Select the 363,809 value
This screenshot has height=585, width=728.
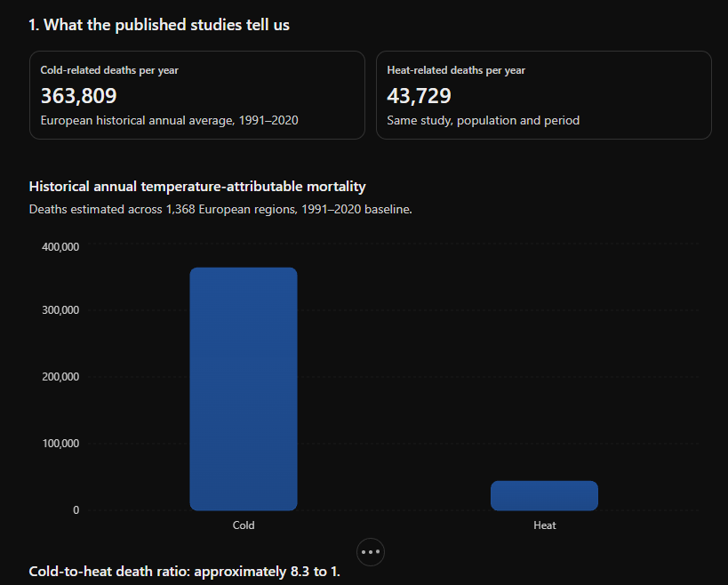(78, 96)
